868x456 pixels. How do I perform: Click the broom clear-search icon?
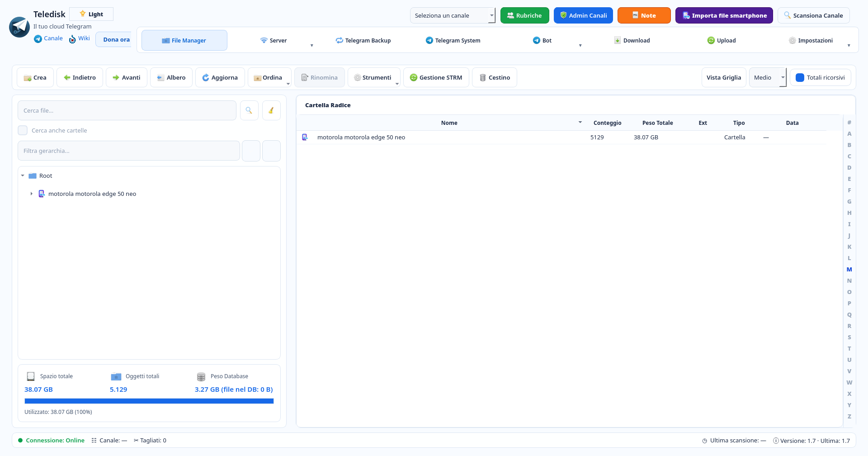[x=271, y=110]
